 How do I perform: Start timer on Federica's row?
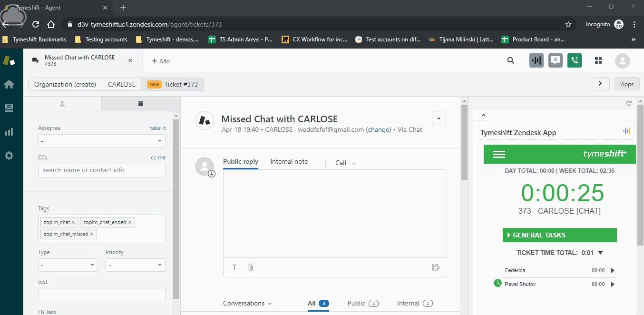[613, 270]
